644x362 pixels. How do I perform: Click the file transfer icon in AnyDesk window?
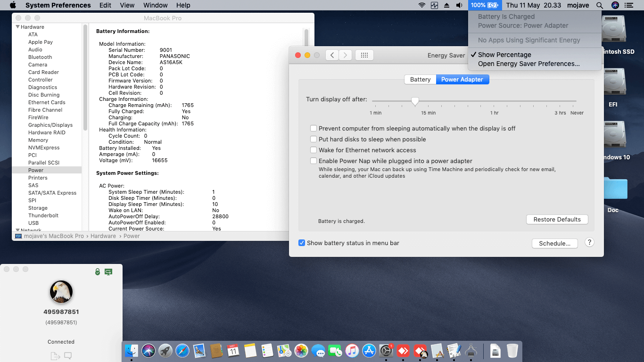coord(55,356)
